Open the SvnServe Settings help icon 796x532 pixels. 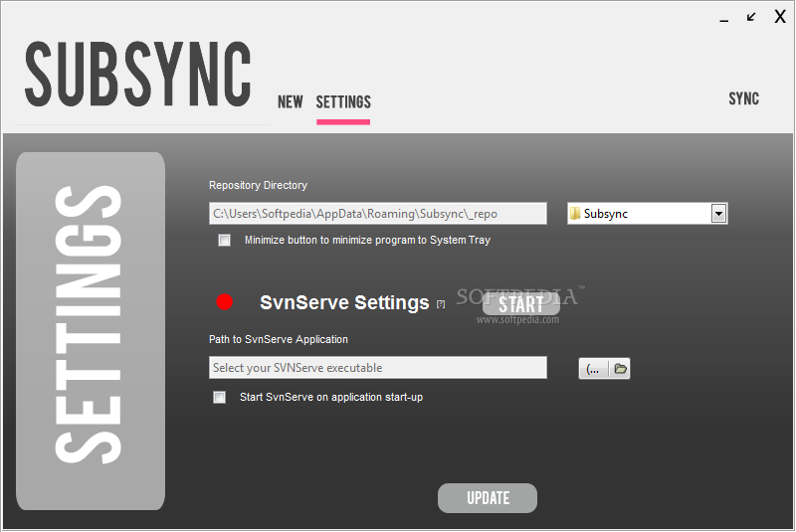(441, 303)
